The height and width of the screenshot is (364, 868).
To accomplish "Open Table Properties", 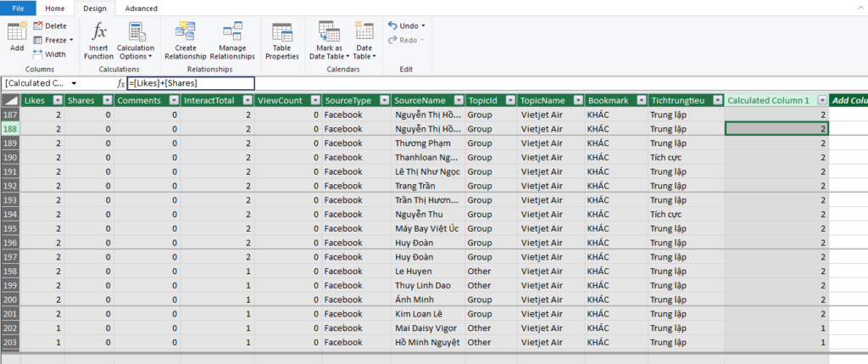I will click(282, 41).
